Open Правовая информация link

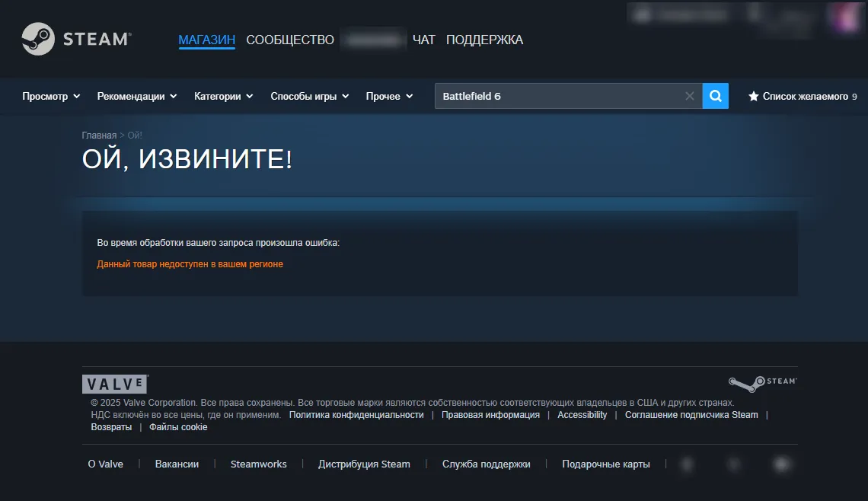point(490,415)
